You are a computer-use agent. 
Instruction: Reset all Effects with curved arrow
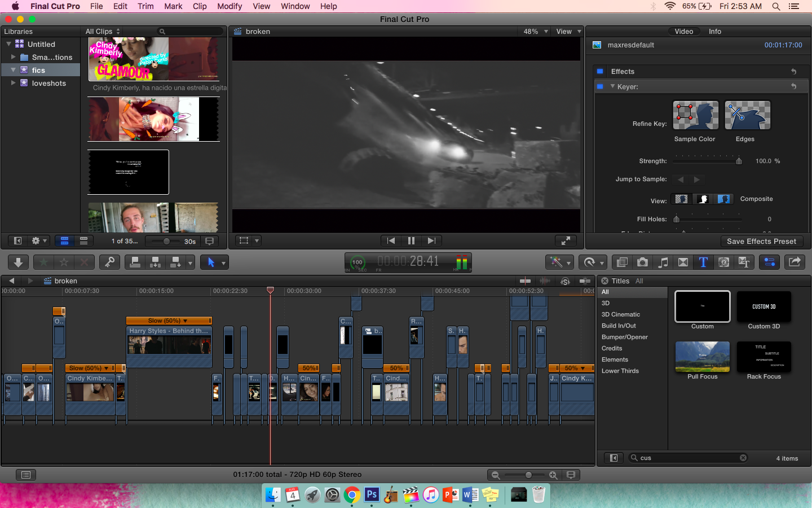point(793,72)
